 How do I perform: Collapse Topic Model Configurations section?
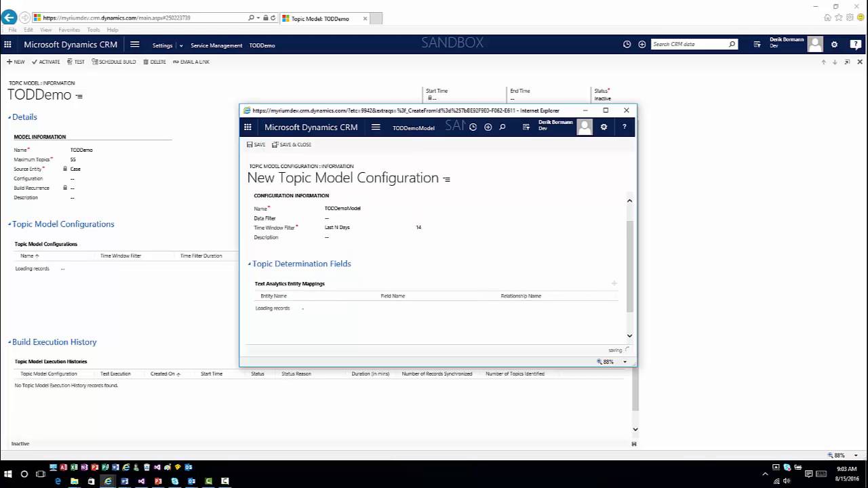(9, 224)
